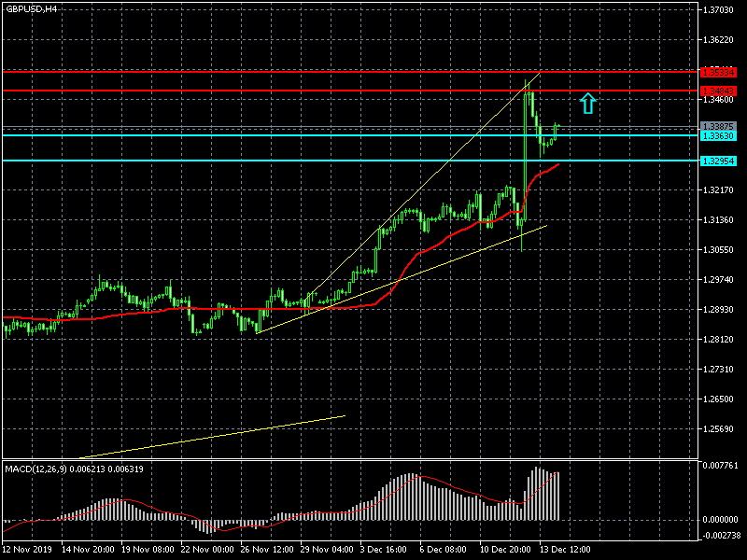The image size is (747, 560).
Task: Click the MACD(12,26,9) indicator label
Action: (x=36, y=469)
